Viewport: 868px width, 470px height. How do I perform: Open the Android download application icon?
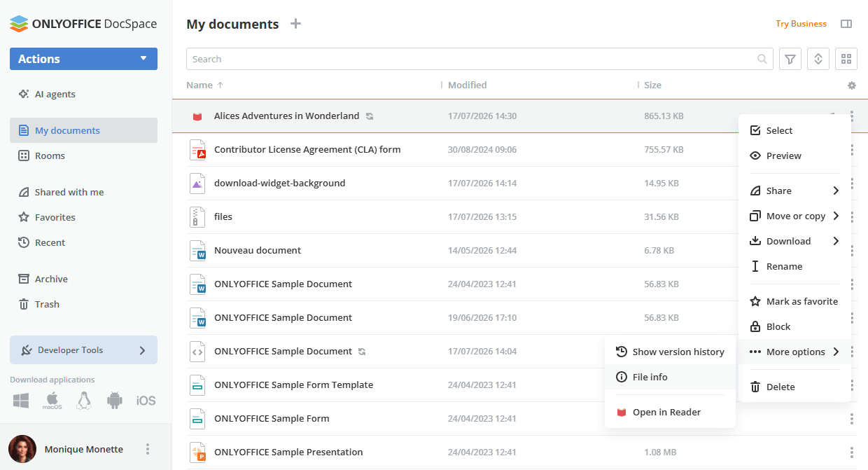pyautogui.click(x=115, y=401)
